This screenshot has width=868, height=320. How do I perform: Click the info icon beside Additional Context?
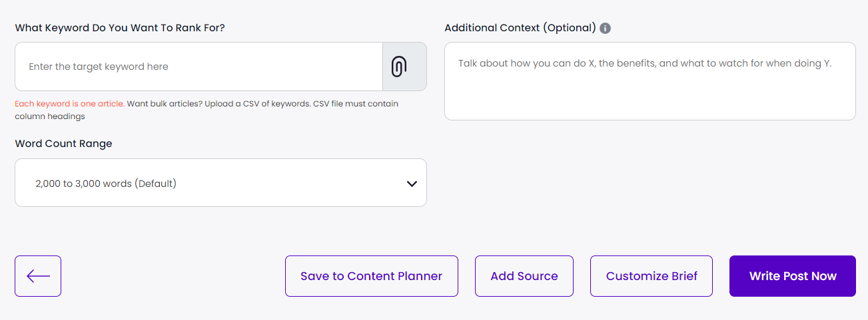pyautogui.click(x=605, y=28)
